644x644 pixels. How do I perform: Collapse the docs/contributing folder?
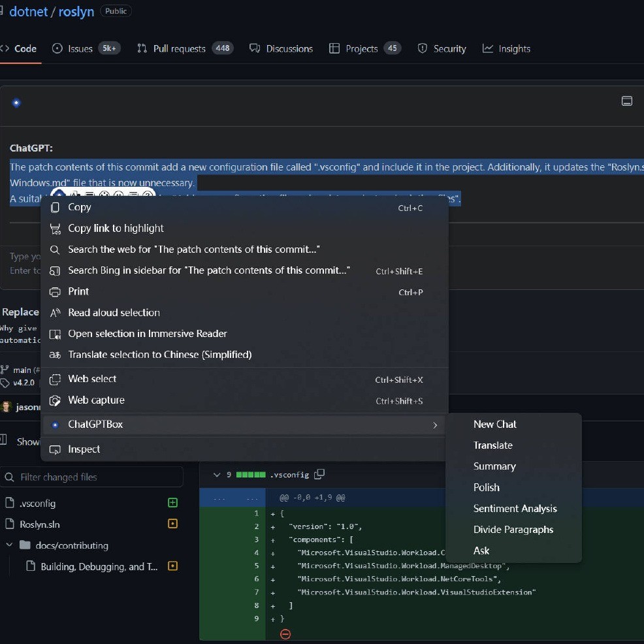click(10, 545)
